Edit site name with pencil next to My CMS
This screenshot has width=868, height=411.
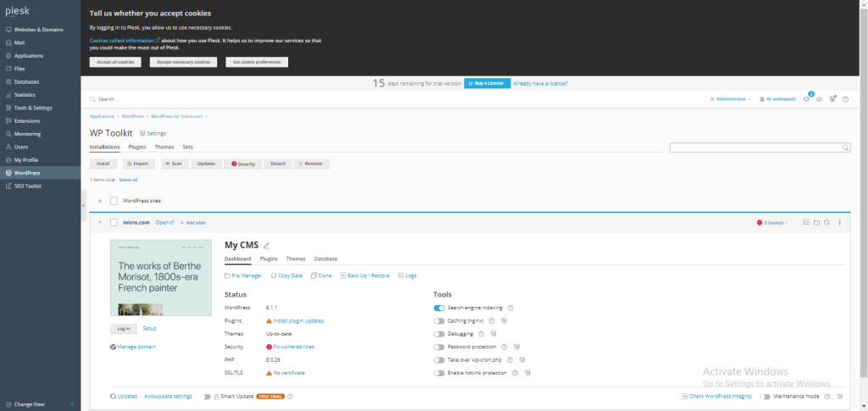[266, 246]
